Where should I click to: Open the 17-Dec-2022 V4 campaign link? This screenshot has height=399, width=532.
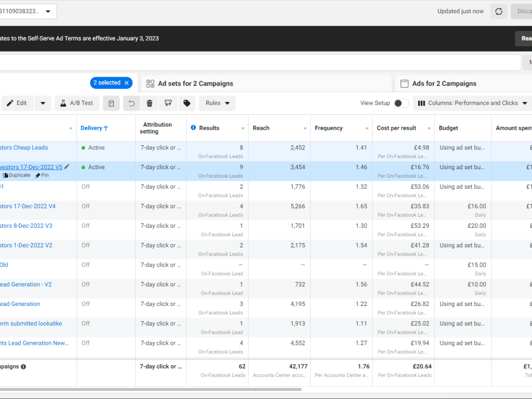coord(28,206)
